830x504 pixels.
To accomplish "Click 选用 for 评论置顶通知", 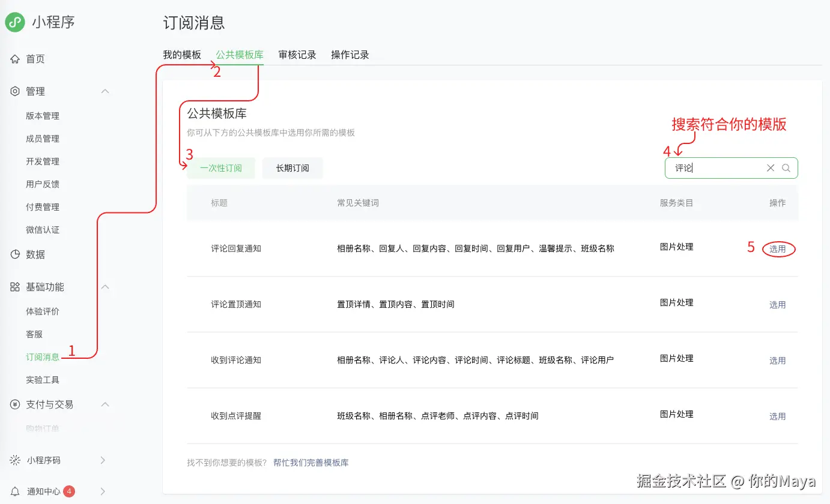I will tap(778, 305).
